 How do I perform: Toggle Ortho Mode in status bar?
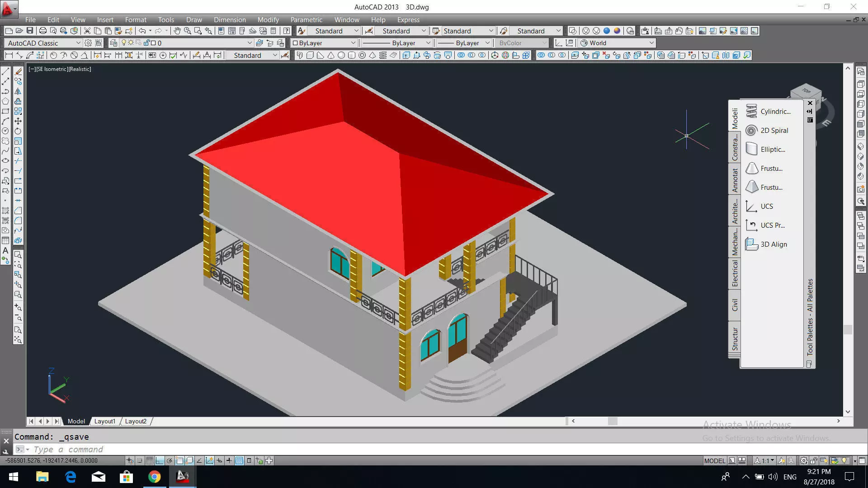[x=160, y=461]
